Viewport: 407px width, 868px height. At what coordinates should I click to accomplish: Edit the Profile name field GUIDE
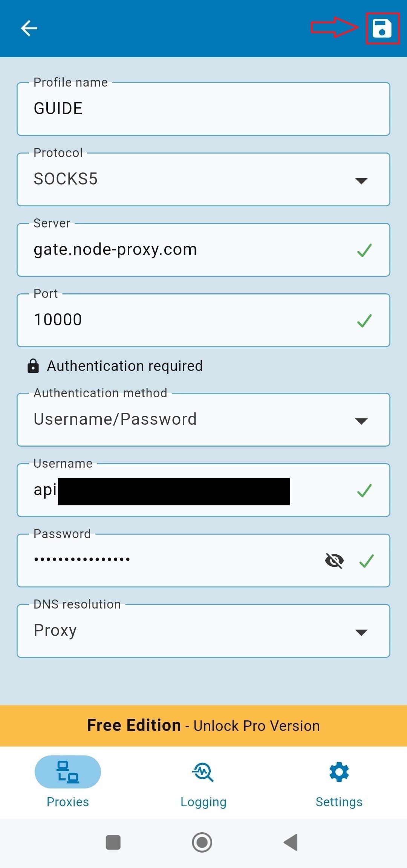tap(203, 109)
